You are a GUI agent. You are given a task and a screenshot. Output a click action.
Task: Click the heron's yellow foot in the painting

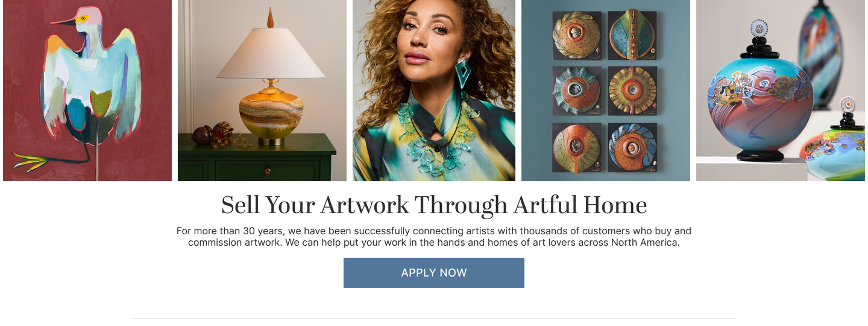click(30, 161)
